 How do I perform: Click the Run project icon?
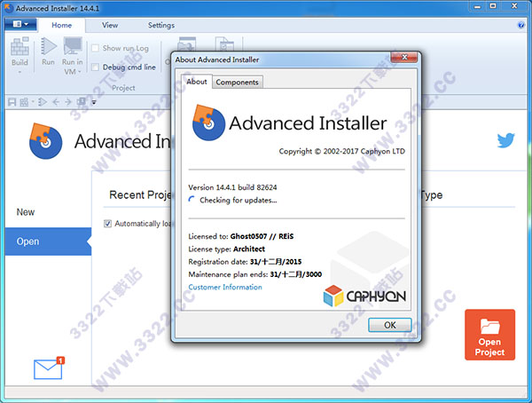point(49,46)
